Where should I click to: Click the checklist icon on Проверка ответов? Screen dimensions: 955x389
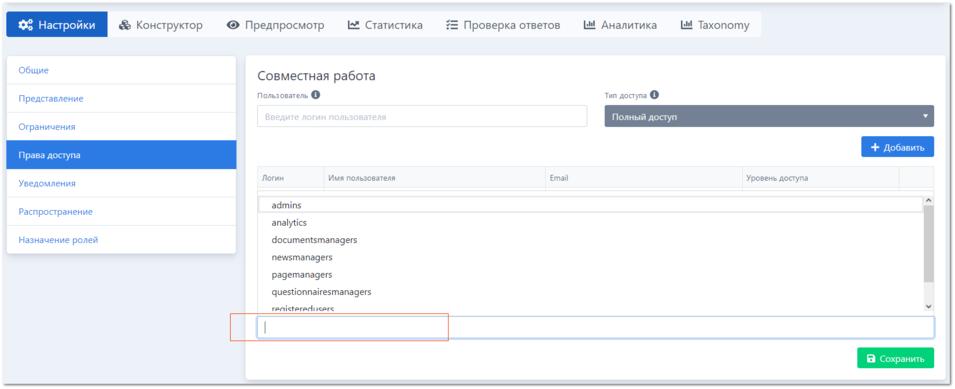[x=451, y=25]
